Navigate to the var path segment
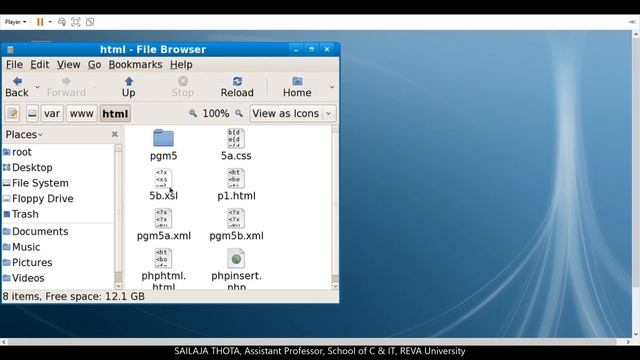This screenshot has width=640, height=360. [52, 113]
